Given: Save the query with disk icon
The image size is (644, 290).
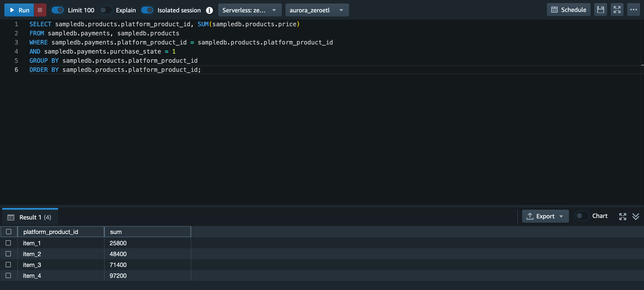Looking at the screenshot, I should [x=600, y=10].
